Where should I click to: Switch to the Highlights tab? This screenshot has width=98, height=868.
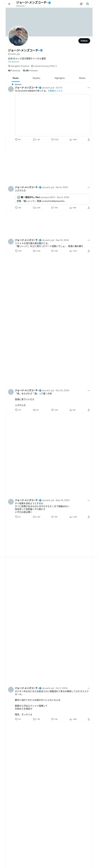point(60,78)
